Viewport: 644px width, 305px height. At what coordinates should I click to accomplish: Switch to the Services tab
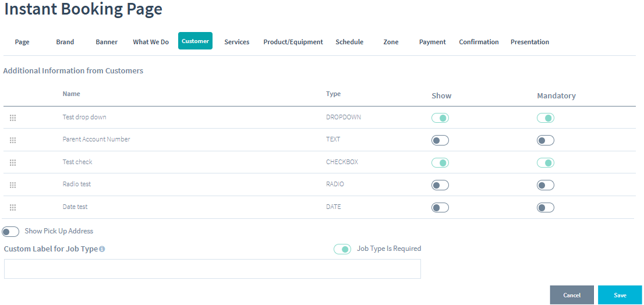236,42
